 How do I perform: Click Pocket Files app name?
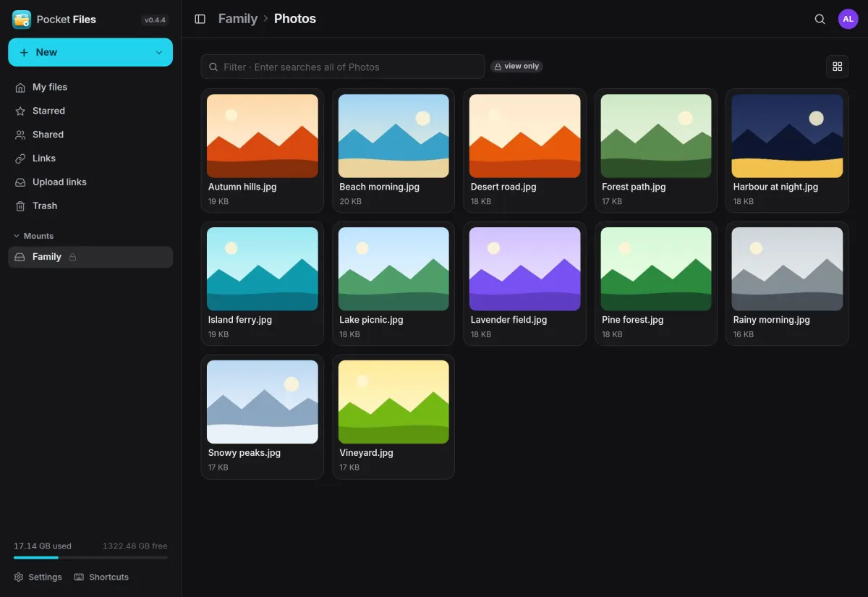click(x=67, y=20)
